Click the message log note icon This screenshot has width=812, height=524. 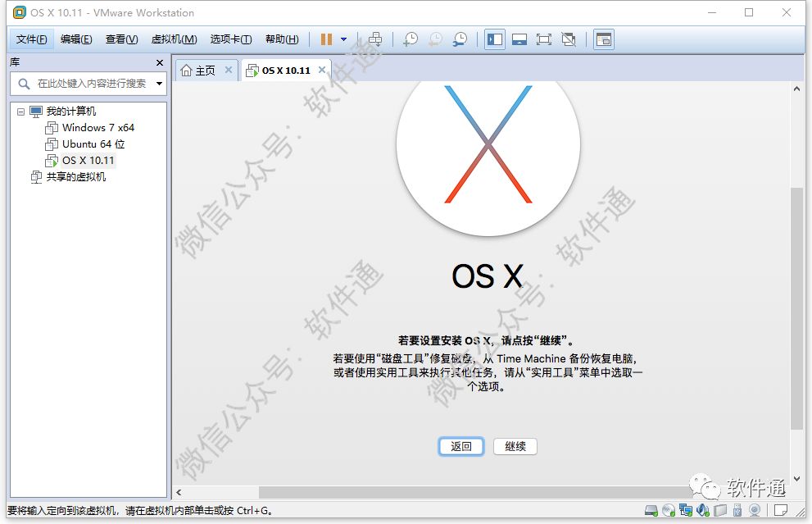tap(780, 511)
